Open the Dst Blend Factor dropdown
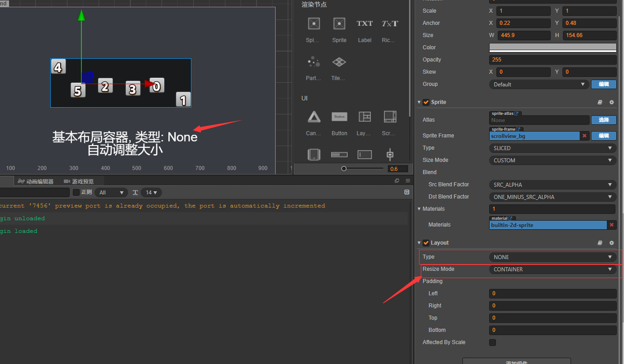This screenshot has width=624, height=364. point(553,197)
